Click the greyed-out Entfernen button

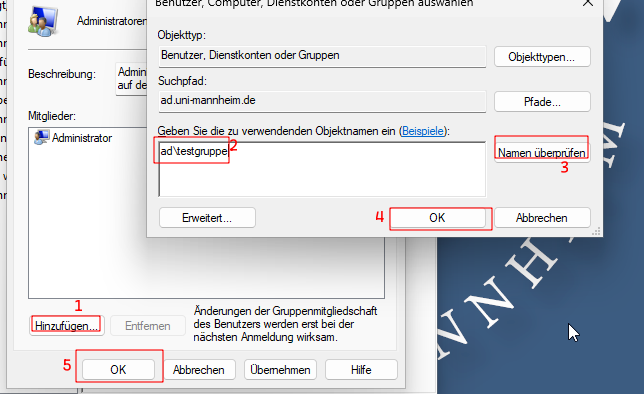click(x=148, y=326)
